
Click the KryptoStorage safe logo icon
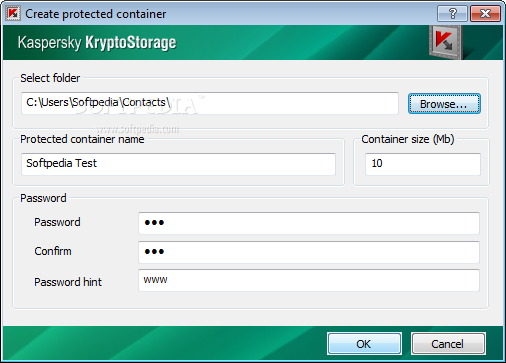(x=446, y=42)
